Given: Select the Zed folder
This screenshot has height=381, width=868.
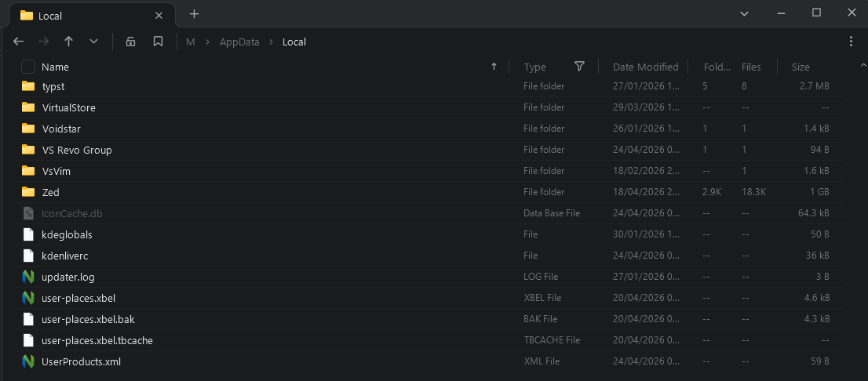Looking at the screenshot, I should point(429,192).
